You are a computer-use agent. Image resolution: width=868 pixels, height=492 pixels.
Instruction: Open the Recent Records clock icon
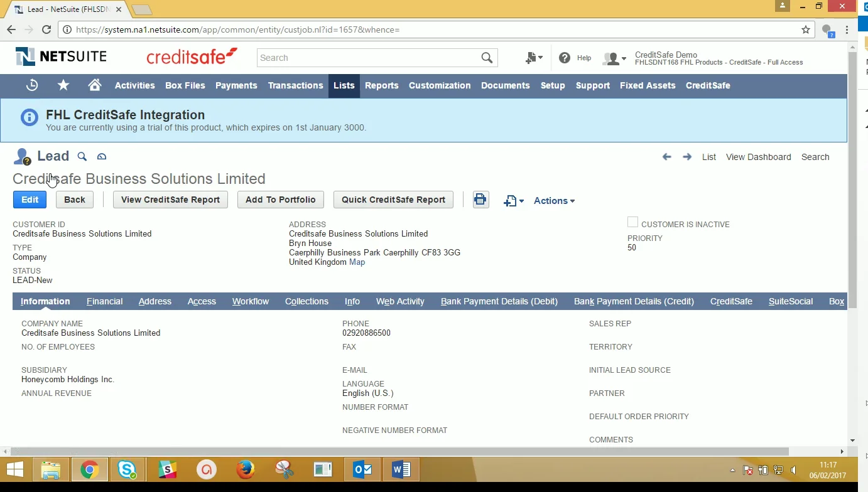[32, 85]
